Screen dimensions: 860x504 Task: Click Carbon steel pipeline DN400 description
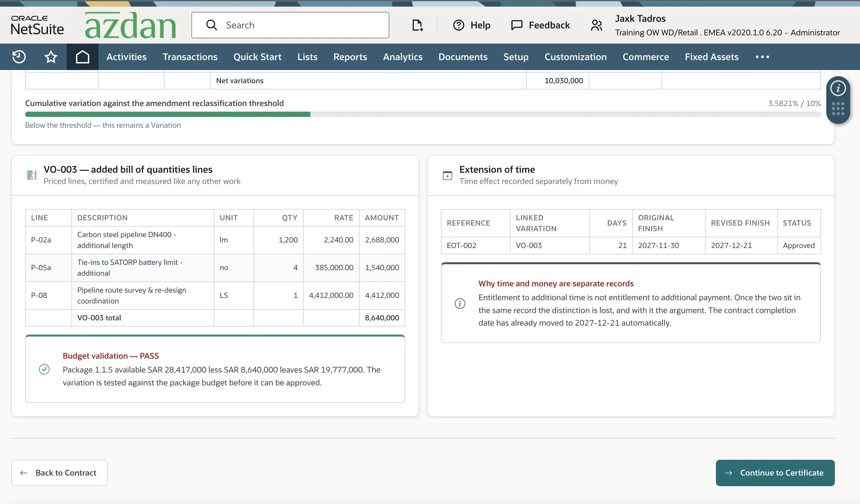pos(143,240)
